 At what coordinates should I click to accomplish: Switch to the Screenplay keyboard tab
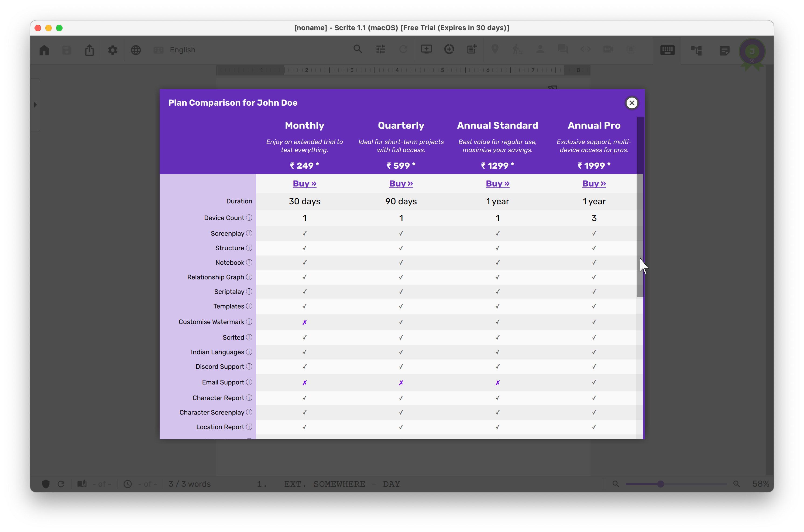click(667, 50)
